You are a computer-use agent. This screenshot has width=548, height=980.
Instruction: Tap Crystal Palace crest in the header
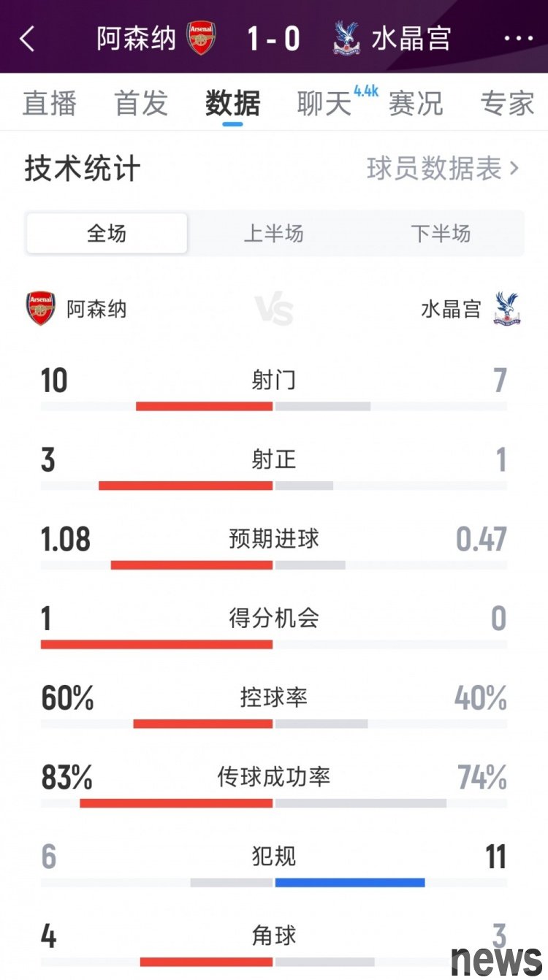pyautogui.click(x=347, y=38)
